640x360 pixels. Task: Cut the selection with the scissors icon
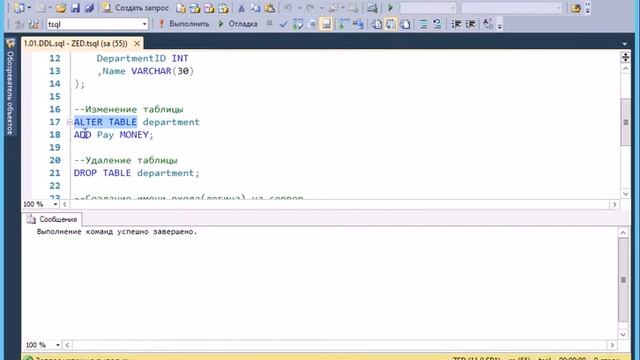tap(241, 8)
